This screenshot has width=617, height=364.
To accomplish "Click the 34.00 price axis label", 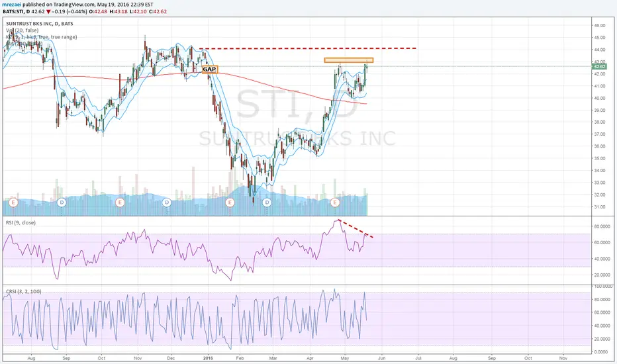I will coord(600,171).
